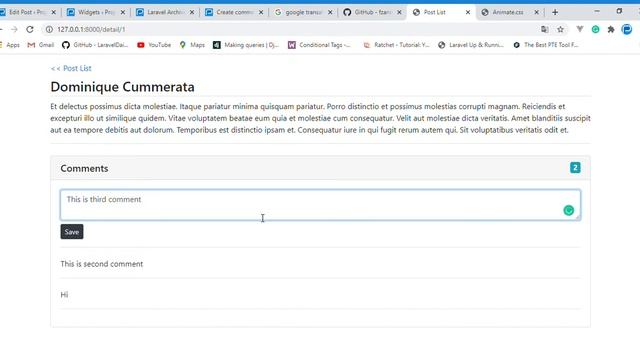Open the Ratchet Tutorial bookmark
Image resolution: width=640 pixels, height=360 pixels.
[396, 45]
